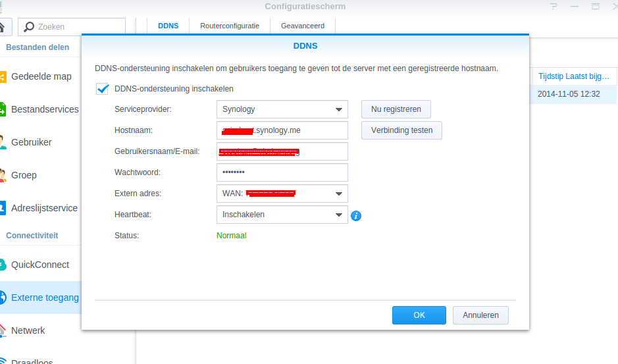Click Normaal status text

coord(232,236)
